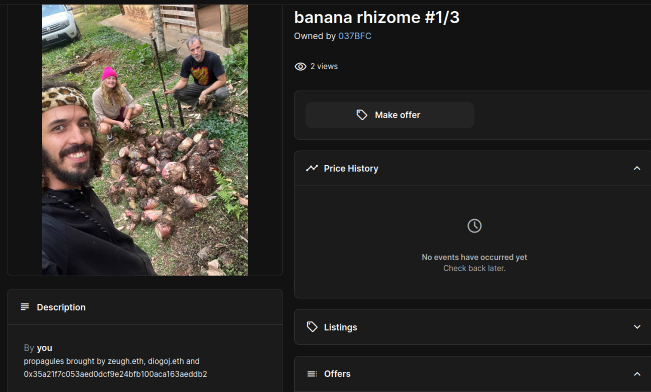This screenshot has width=651, height=392.
Task: Click the Listings tag icon
Action: (312, 327)
